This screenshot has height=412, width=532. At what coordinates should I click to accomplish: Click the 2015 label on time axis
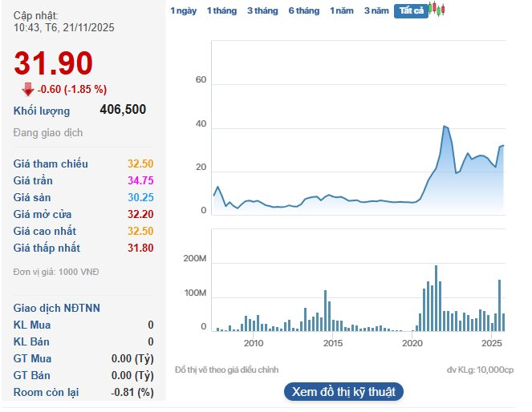click(x=332, y=344)
